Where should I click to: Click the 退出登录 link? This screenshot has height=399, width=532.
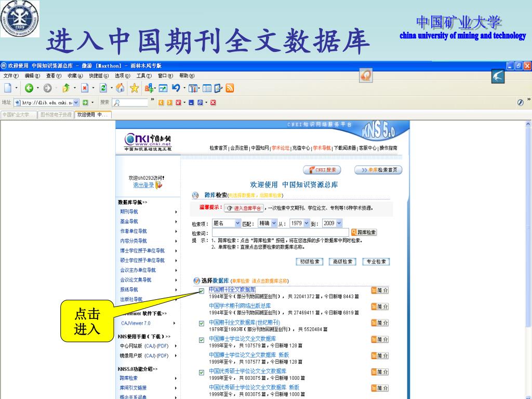pyautogui.click(x=143, y=185)
